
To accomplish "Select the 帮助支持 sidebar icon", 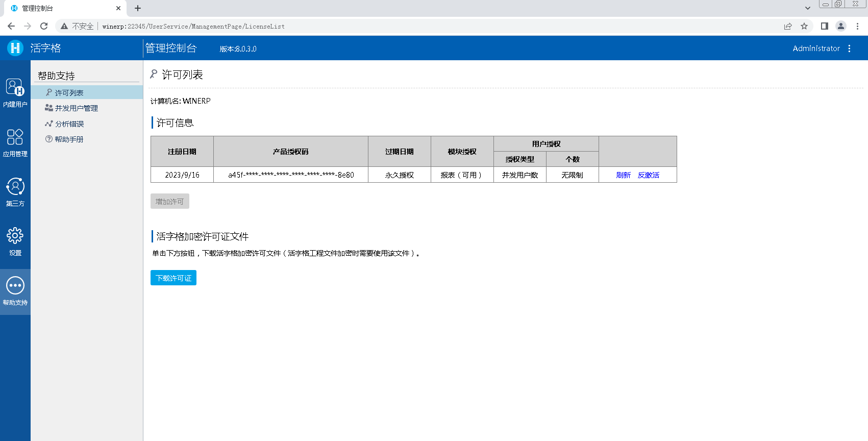I will [x=15, y=291].
